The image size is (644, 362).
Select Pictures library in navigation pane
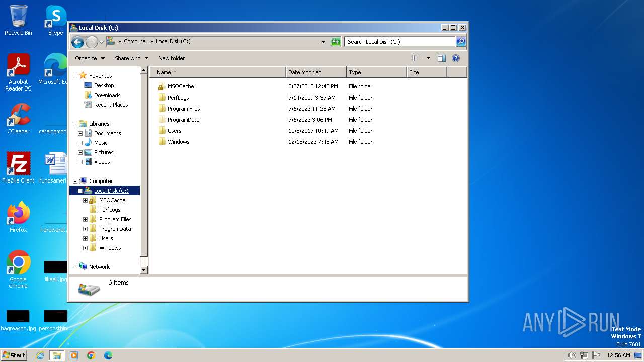point(99,152)
